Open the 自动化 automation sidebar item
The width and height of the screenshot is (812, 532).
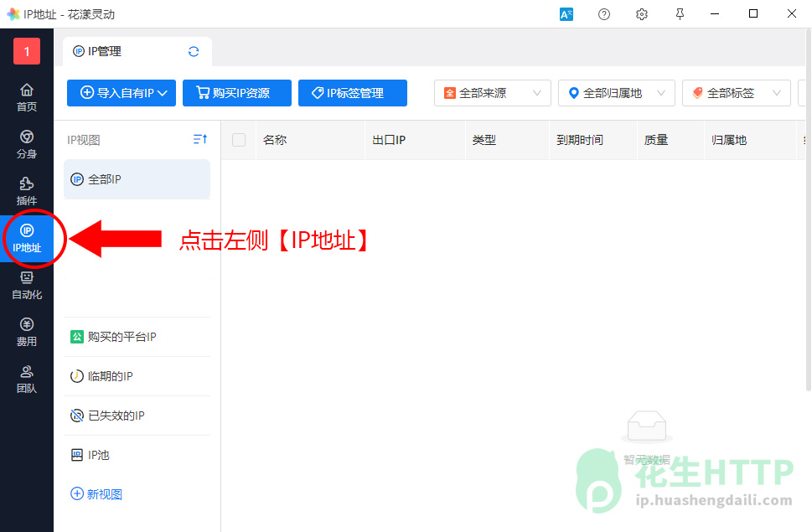click(x=27, y=286)
